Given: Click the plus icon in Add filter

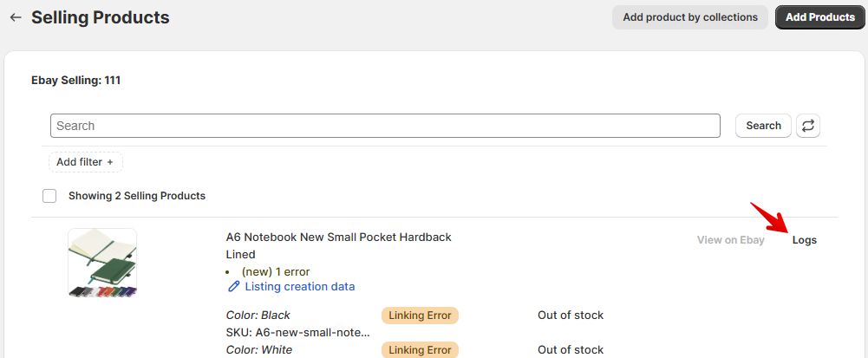Looking at the screenshot, I should point(110,162).
